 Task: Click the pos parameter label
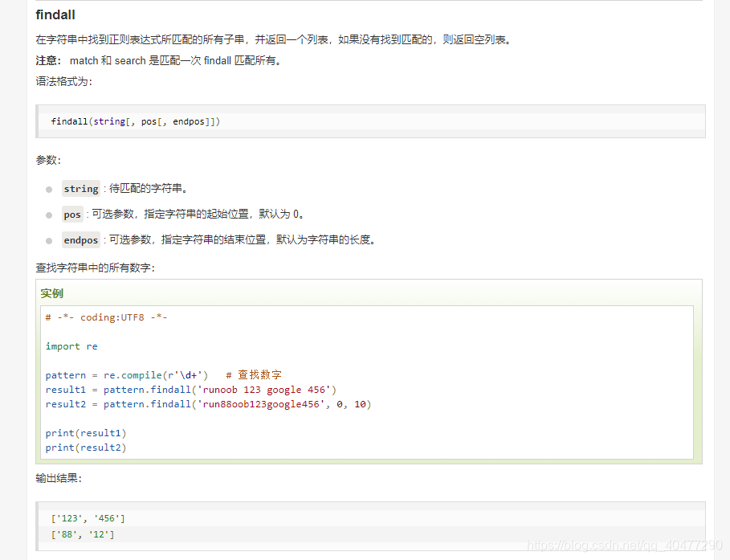tap(72, 215)
